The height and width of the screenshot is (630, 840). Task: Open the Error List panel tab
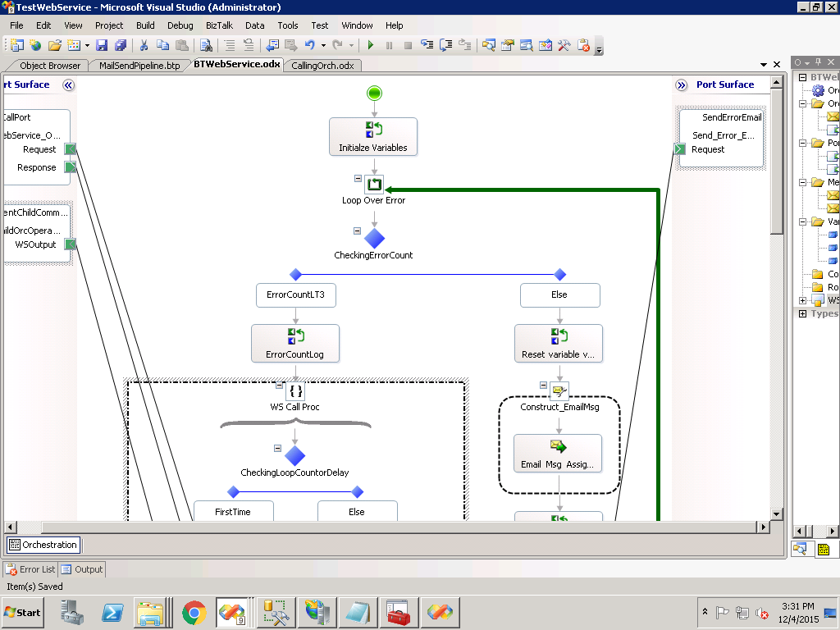pyautogui.click(x=30, y=569)
